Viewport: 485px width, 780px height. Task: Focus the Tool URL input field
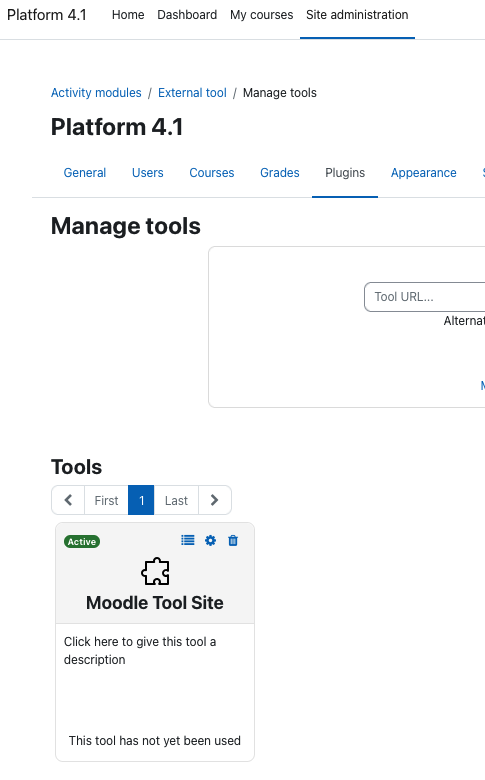(x=424, y=297)
